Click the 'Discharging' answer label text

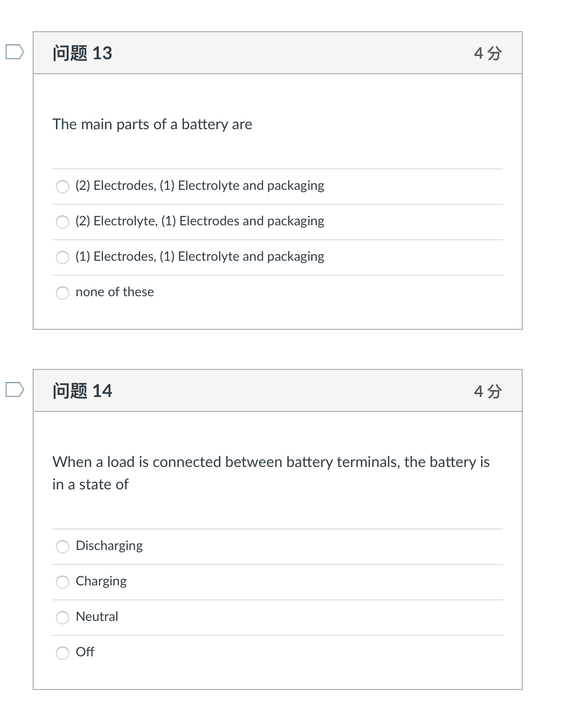click(x=109, y=546)
